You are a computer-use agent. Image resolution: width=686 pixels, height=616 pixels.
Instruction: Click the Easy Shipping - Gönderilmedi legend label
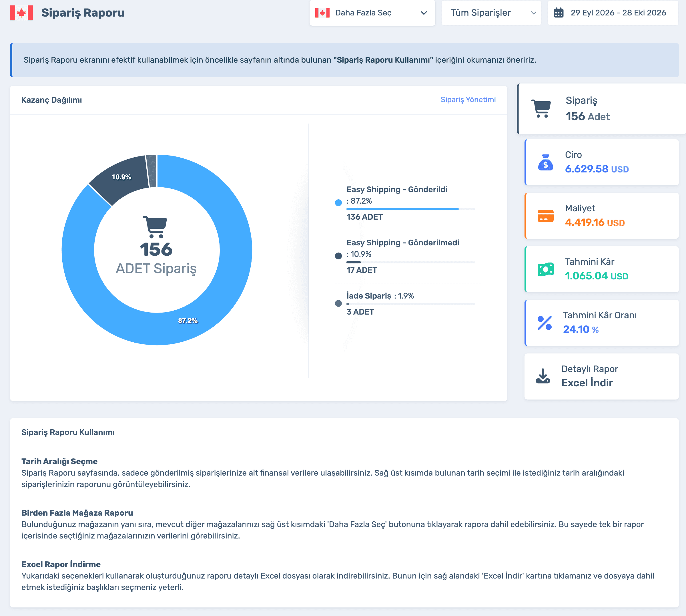pyautogui.click(x=402, y=242)
